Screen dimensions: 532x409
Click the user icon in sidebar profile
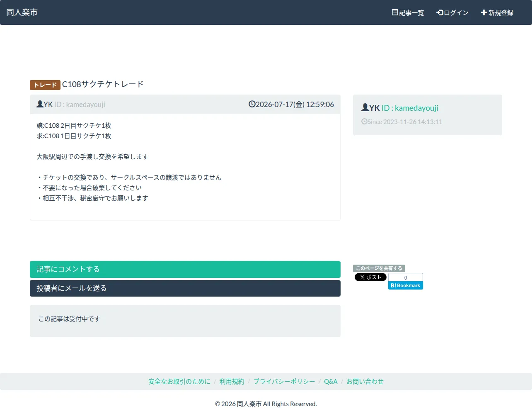365,107
